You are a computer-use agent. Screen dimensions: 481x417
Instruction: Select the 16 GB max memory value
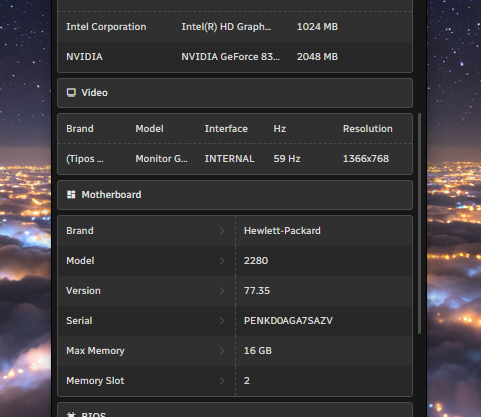click(x=258, y=351)
